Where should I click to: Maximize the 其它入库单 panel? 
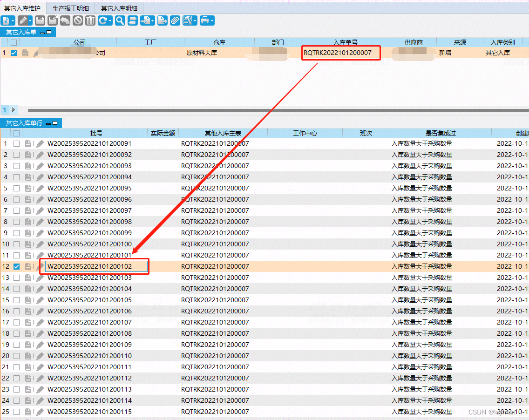click(x=49, y=33)
